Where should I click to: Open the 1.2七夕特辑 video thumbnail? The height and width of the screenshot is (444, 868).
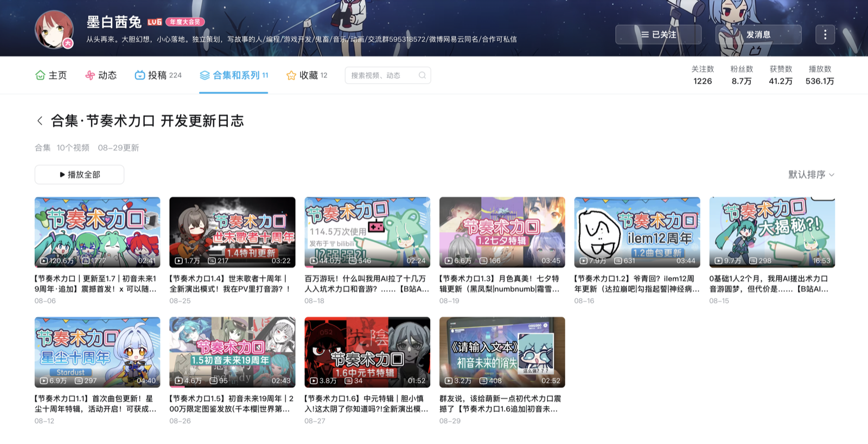pos(502,232)
